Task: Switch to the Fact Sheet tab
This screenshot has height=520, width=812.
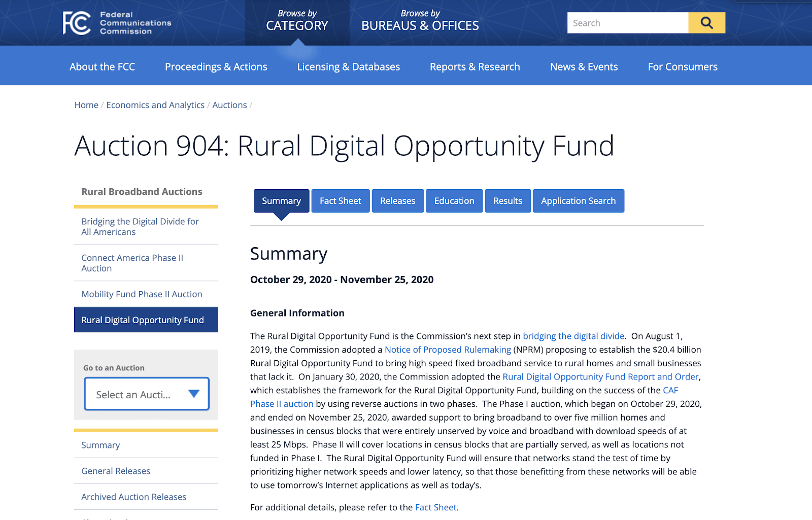Action: point(341,201)
